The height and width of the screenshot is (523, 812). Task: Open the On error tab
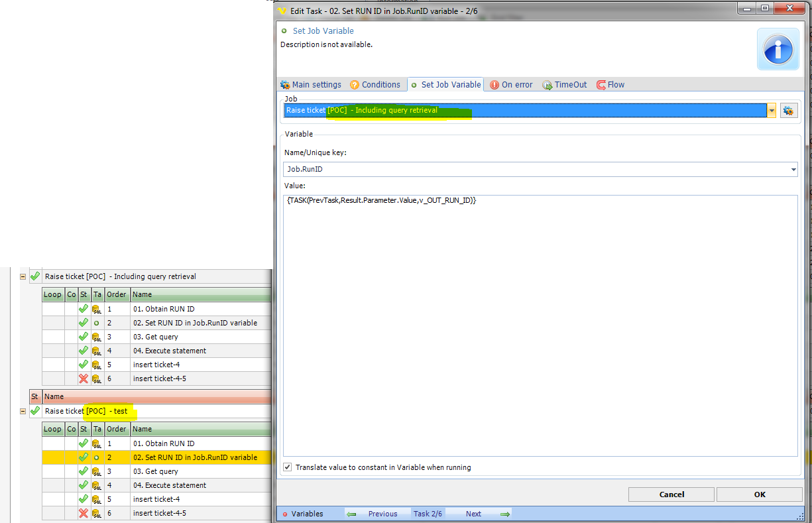(x=511, y=85)
